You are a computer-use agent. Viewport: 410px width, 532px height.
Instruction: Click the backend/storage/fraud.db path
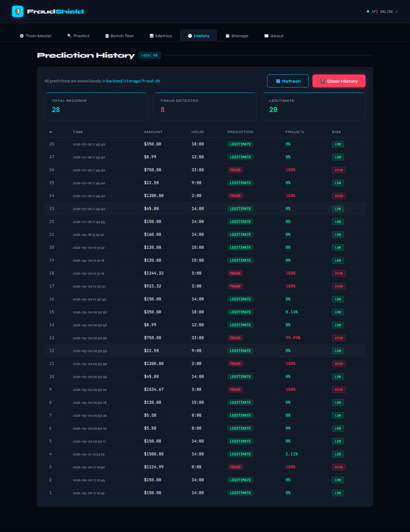tap(133, 81)
